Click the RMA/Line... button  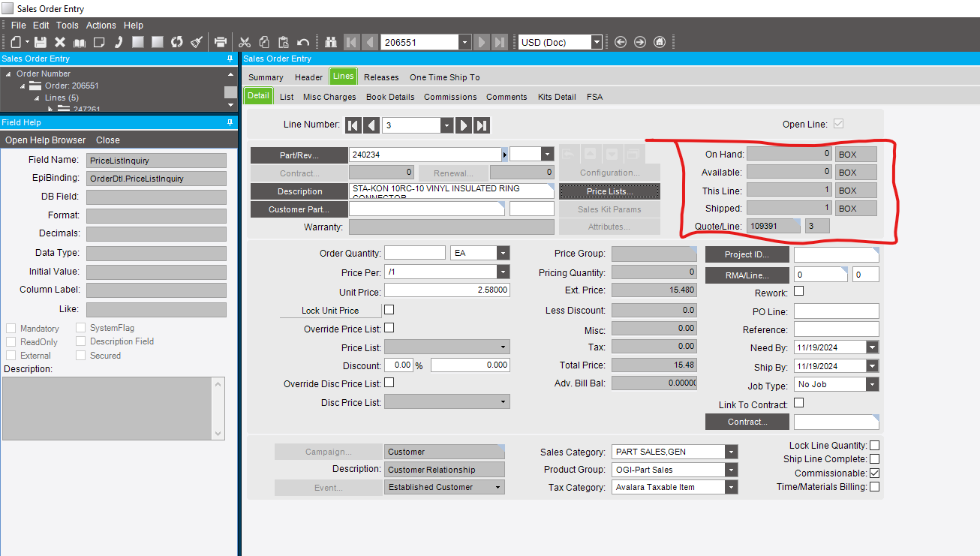tap(747, 275)
